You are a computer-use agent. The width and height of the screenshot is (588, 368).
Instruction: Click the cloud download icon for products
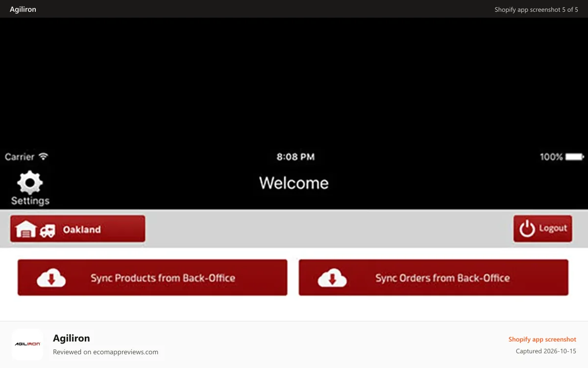pos(51,278)
